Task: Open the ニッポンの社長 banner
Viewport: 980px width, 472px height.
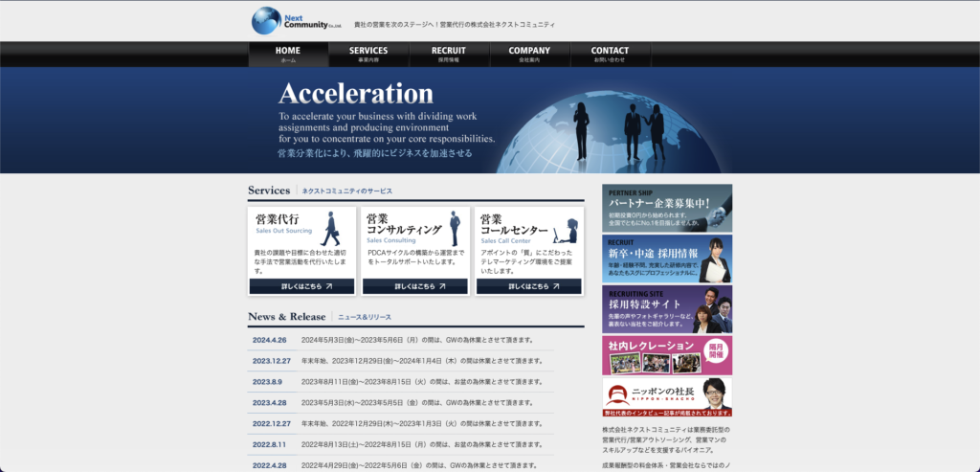Action: [x=667, y=396]
